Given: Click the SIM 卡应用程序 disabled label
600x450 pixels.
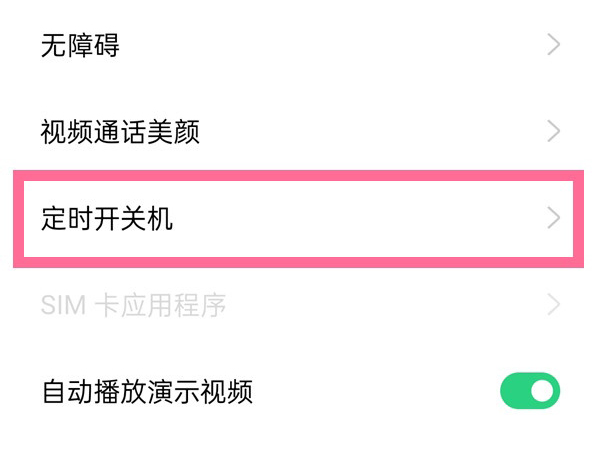Looking at the screenshot, I should click(x=133, y=305).
